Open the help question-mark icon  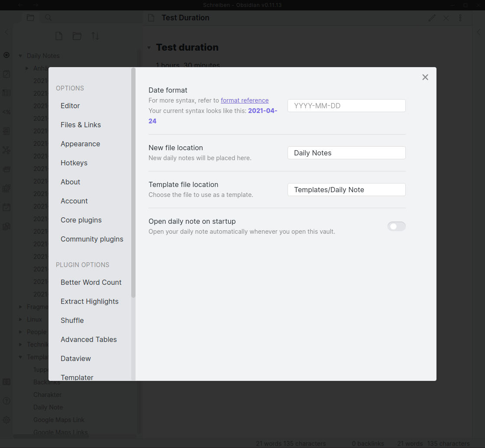[6, 402]
